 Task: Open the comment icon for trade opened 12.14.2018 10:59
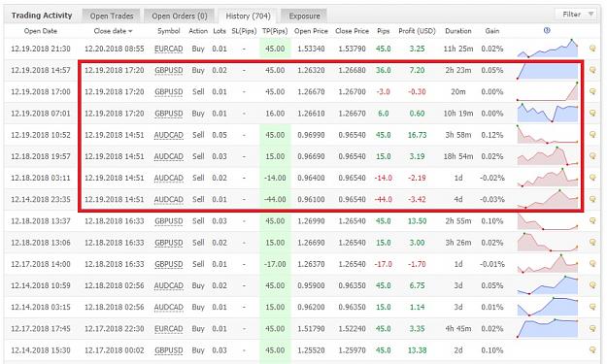592,285
